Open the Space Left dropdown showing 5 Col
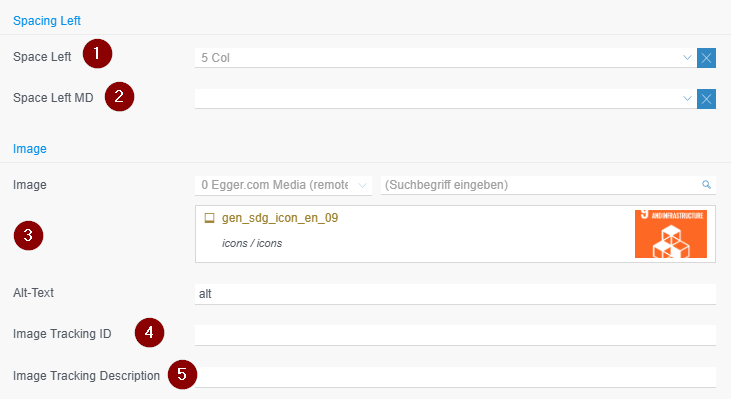 coord(445,58)
